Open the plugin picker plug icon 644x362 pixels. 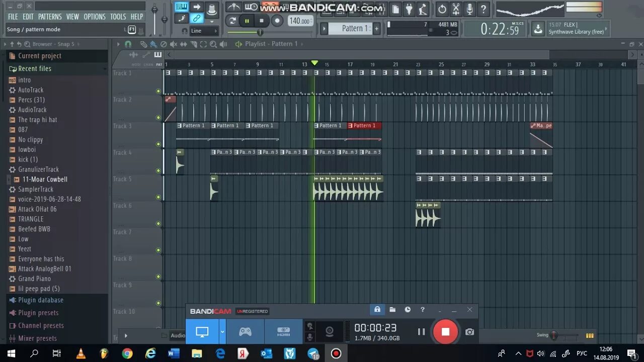point(409,9)
